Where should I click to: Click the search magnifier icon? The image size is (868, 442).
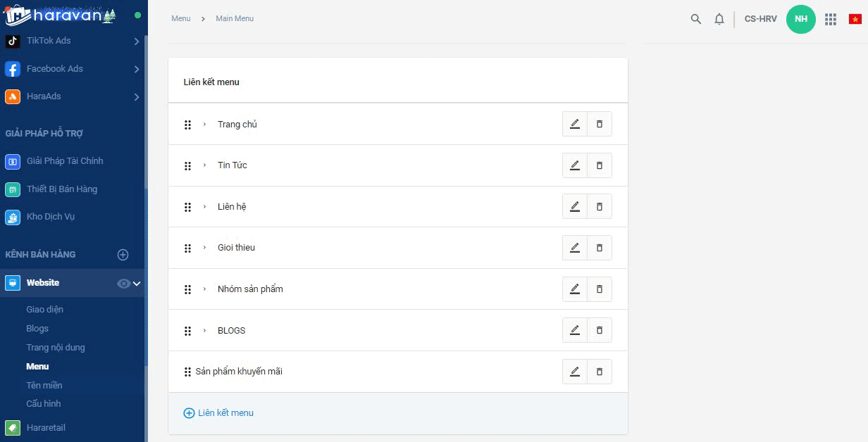point(696,19)
